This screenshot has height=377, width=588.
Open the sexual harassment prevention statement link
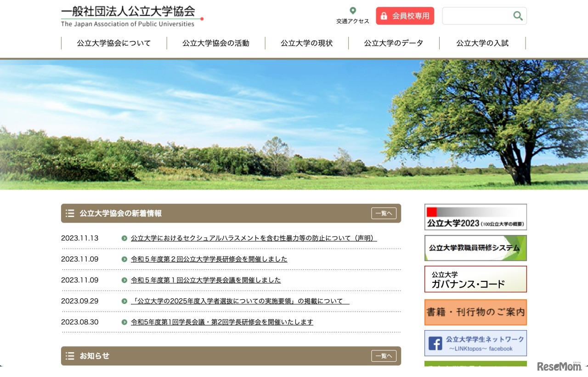[x=253, y=238]
